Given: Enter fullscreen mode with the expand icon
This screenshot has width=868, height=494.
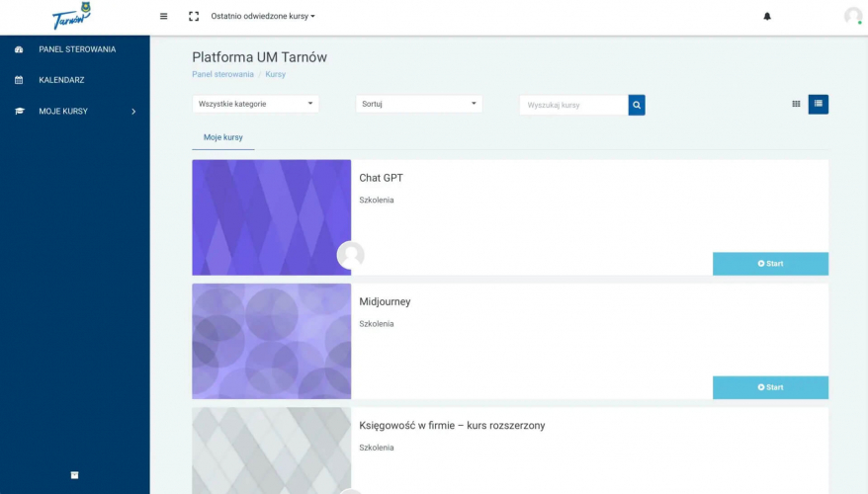Looking at the screenshot, I should pos(194,16).
